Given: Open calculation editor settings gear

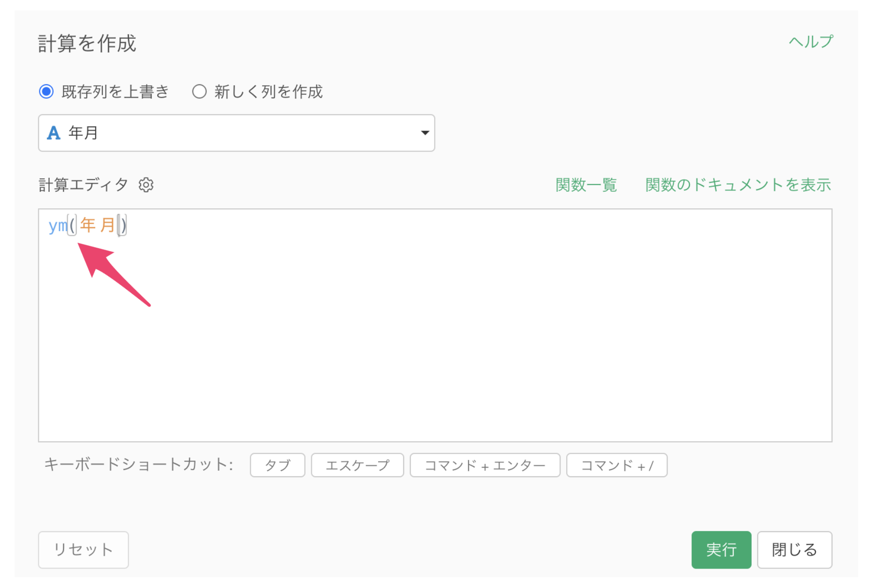Looking at the screenshot, I should [x=146, y=185].
